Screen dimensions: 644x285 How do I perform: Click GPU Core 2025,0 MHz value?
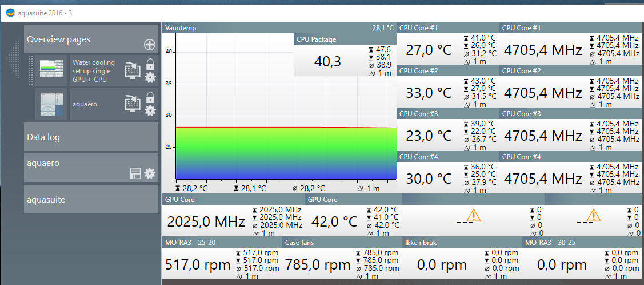point(206,221)
